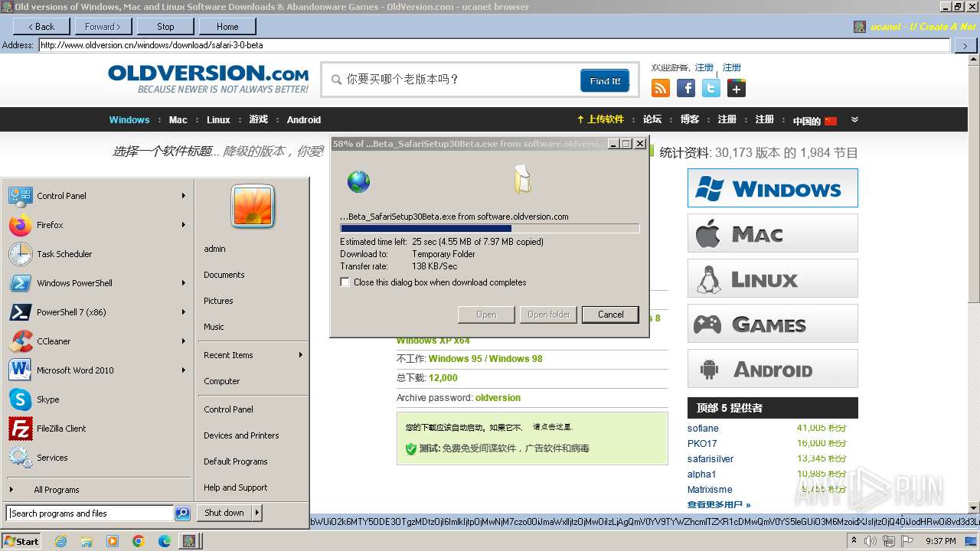
Task: Tick Close this dialog box when download completes
Action: pos(345,282)
